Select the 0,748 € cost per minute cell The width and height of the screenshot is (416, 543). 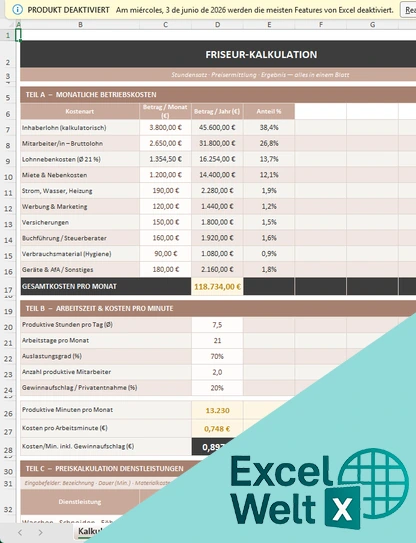[x=217, y=429]
